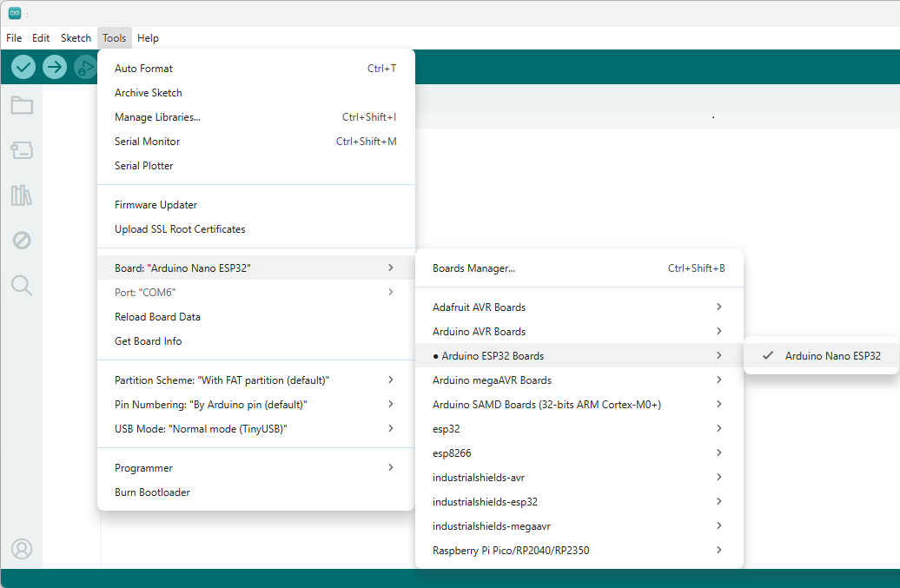
Task: Launch the Serial Plotter
Action: point(256,165)
